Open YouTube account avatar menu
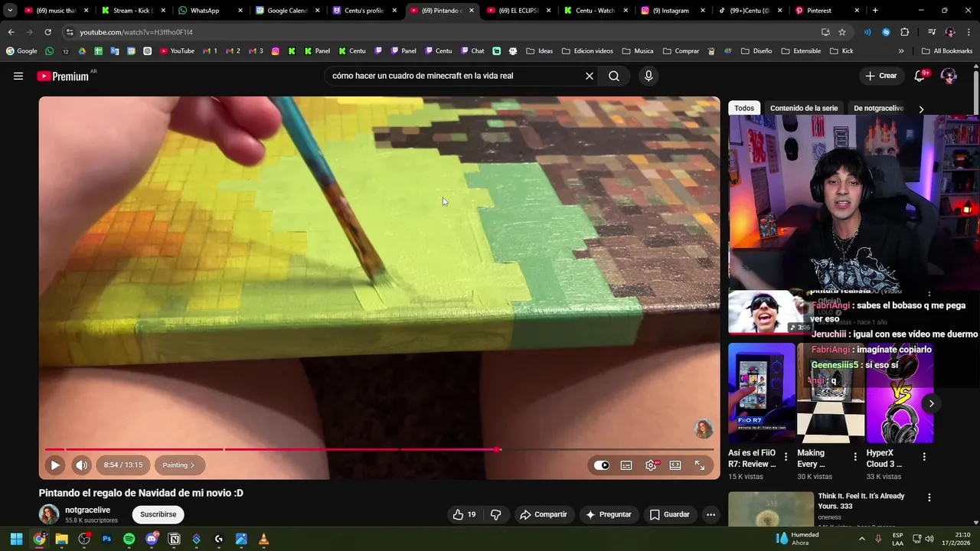 [x=949, y=76]
